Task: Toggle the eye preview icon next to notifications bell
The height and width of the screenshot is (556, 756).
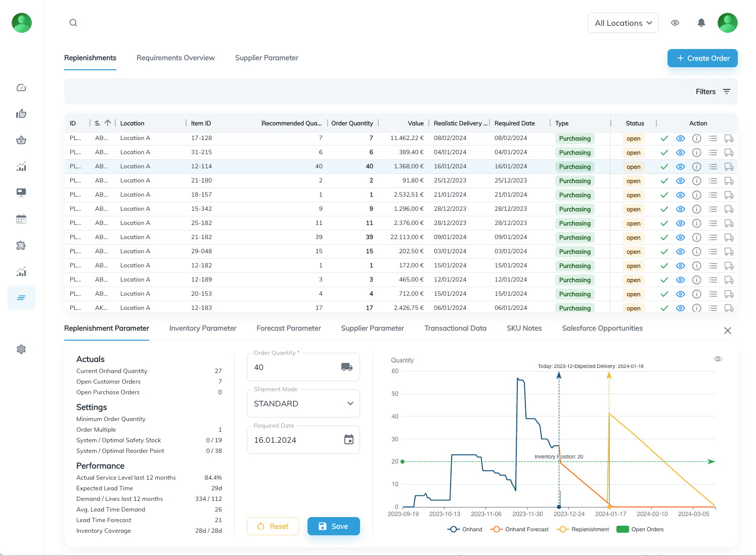Action: click(675, 23)
